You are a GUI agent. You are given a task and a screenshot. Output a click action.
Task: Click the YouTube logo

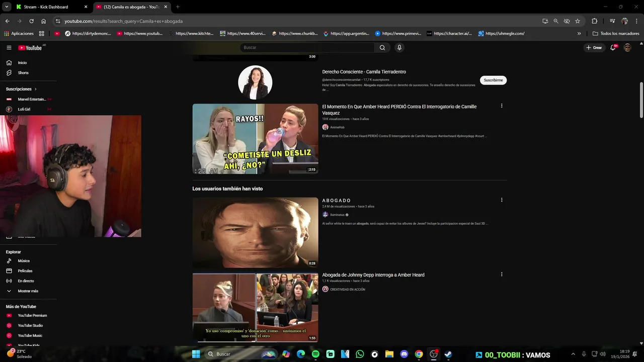(x=30, y=48)
